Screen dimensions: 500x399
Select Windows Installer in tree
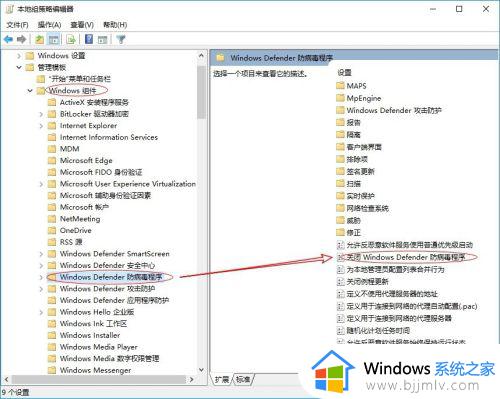tap(90, 336)
